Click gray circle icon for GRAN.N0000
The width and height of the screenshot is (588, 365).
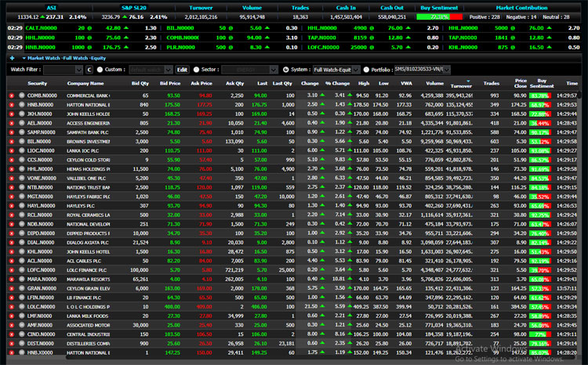[x=21, y=288]
